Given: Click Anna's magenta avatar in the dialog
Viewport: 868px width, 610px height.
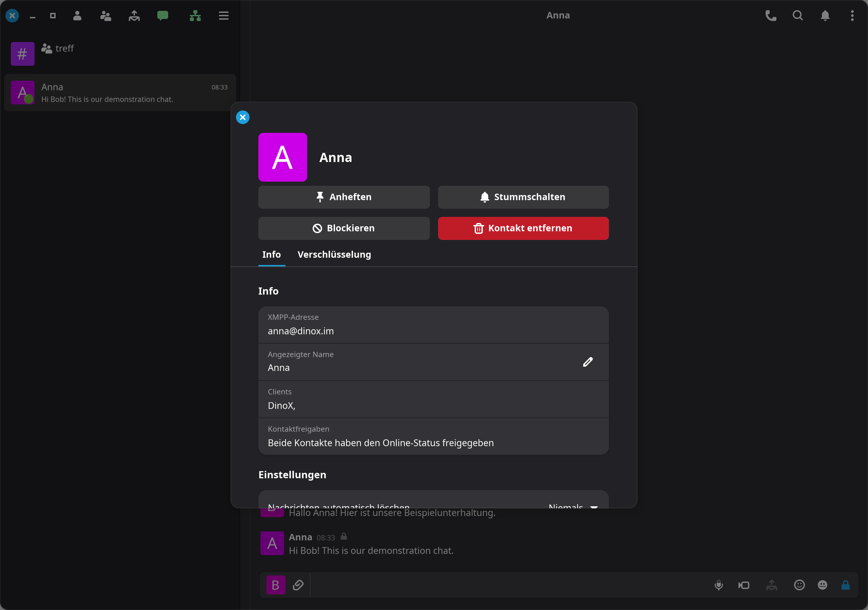Looking at the screenshot, I should tap(283, 157).
